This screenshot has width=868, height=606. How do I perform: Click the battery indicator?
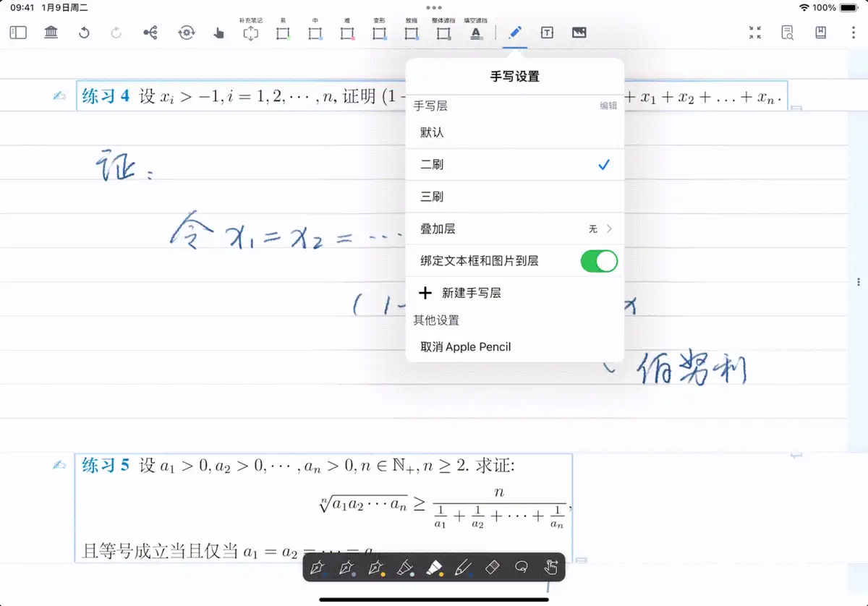[x=851, y=7]
